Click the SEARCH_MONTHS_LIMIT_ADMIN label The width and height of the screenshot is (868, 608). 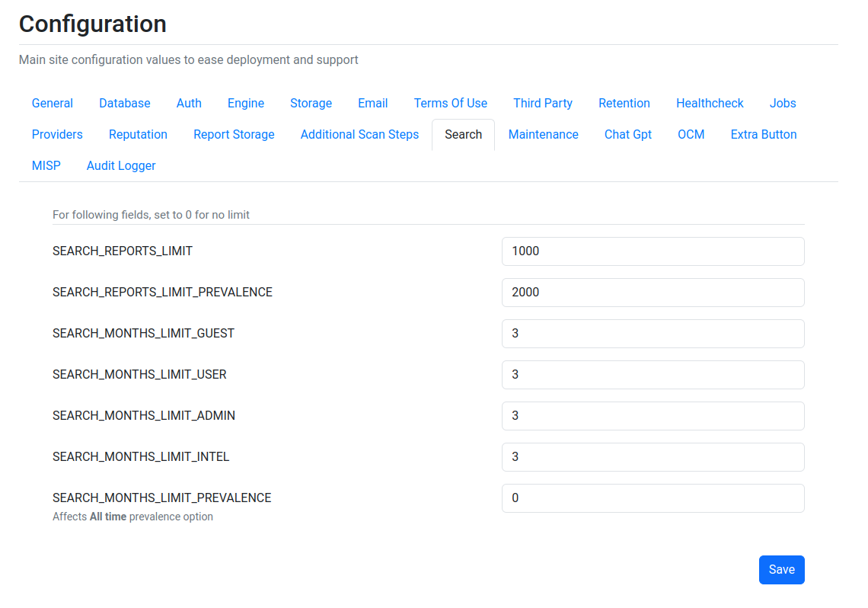pyautogui.click(x=144, y=416)
